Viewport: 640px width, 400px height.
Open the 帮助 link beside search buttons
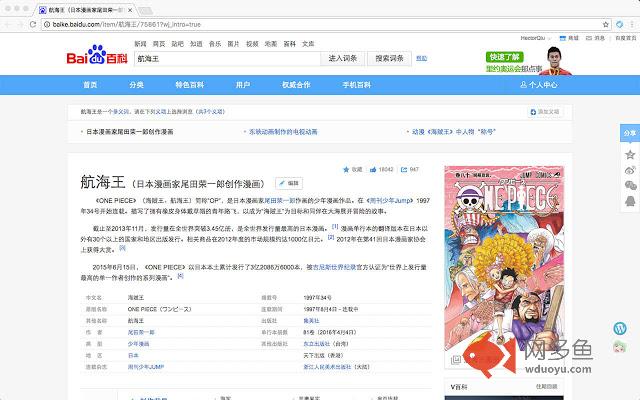[x=422, y=58]
